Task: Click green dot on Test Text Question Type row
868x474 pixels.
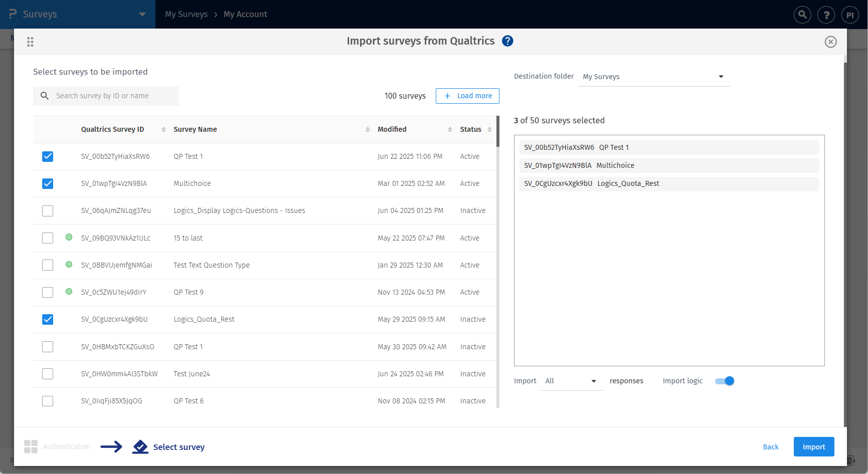Action: 69,265
